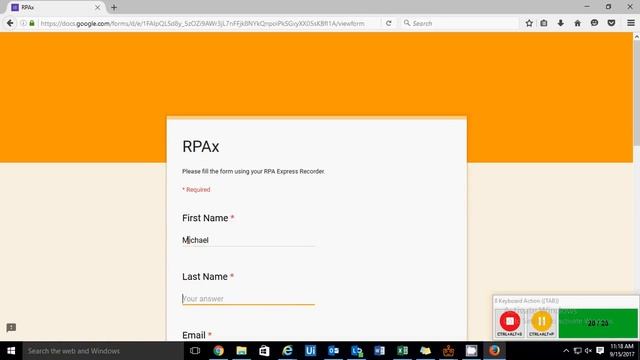
Task: Open the Action Center notification icon
Action: [600, 351]
